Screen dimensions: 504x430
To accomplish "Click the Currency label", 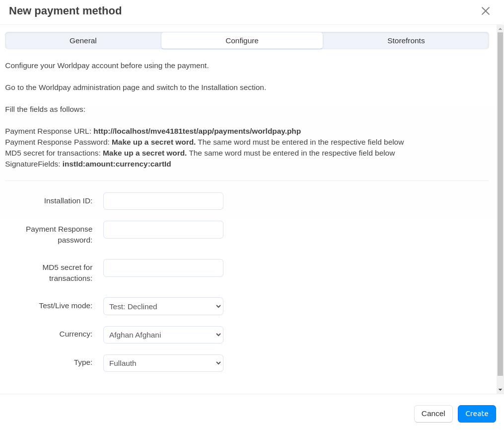I will coord(76,334).
